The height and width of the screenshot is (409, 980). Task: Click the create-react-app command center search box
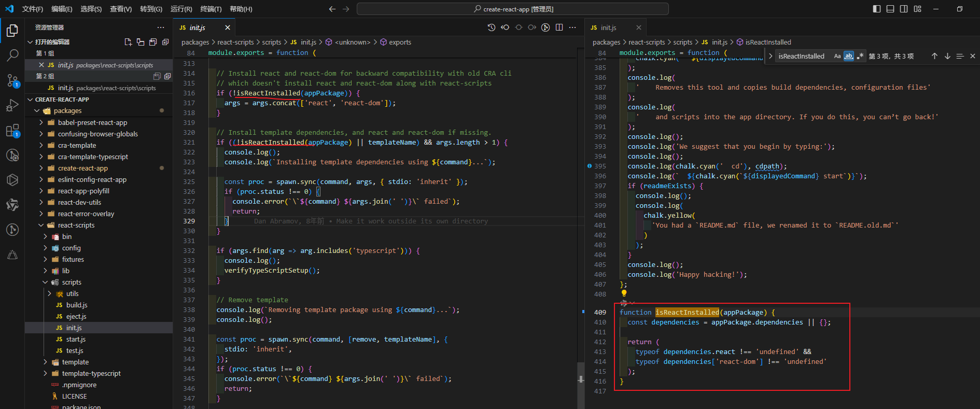click(512, 9)
